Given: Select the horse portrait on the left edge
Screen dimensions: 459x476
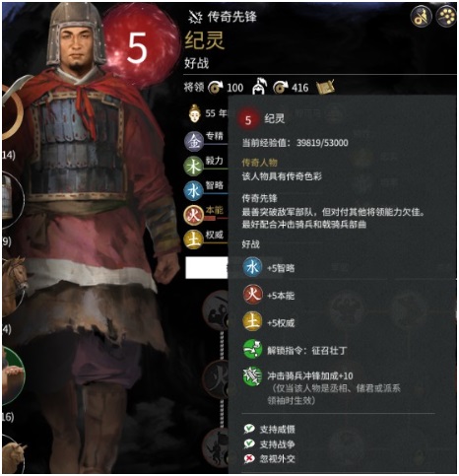Looking at the screenshot, I should 14,286.
